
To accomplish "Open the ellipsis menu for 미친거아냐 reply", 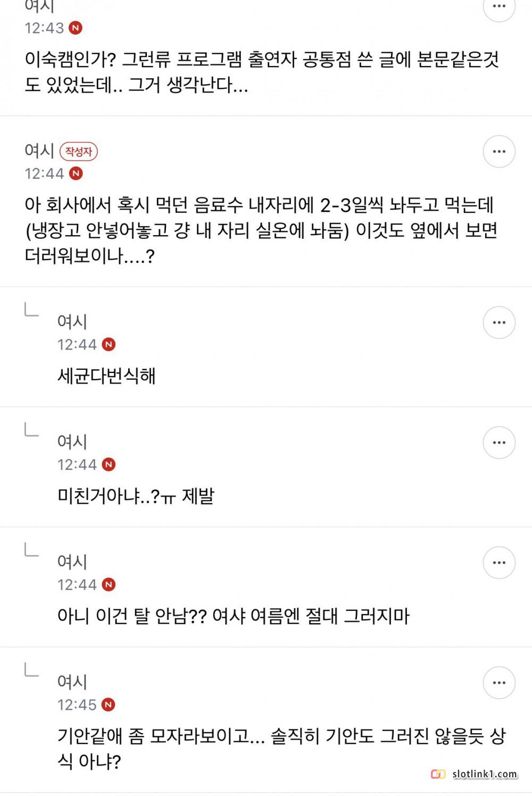I will [498, 443].
